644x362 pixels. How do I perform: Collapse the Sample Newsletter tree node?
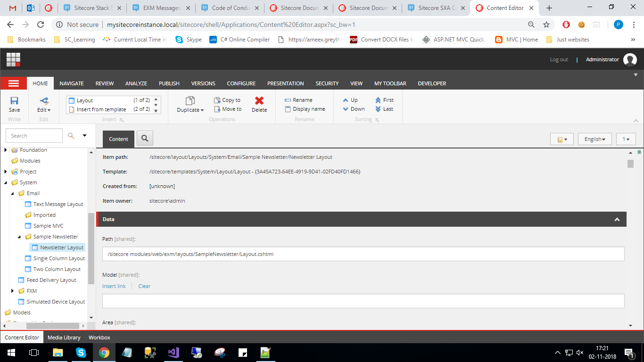point(19,237)
